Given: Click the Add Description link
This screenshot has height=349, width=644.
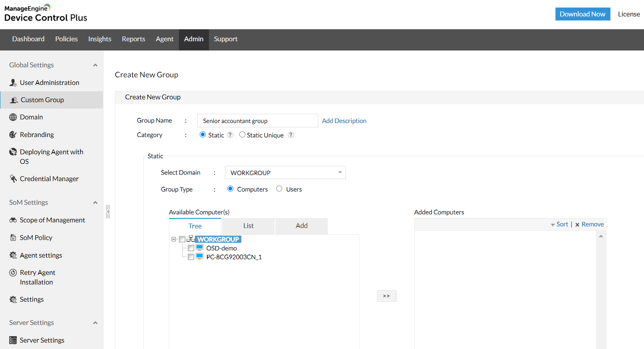Looking at the screenshot, I should coord(344,121).
